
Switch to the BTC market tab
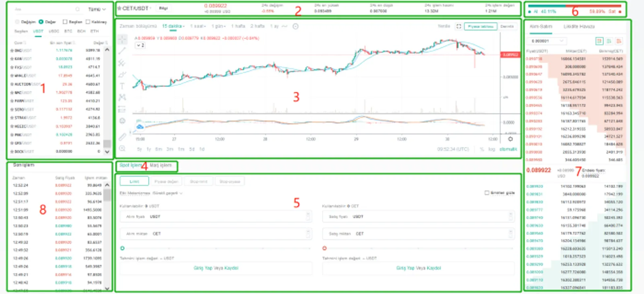click(x=68, y=31)
